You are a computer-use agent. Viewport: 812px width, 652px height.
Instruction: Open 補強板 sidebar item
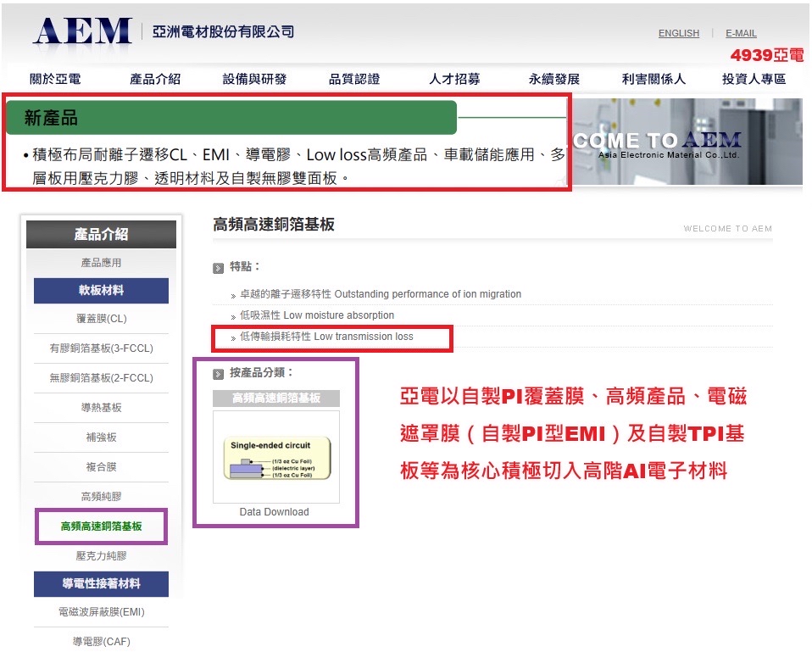coord(101,437)
